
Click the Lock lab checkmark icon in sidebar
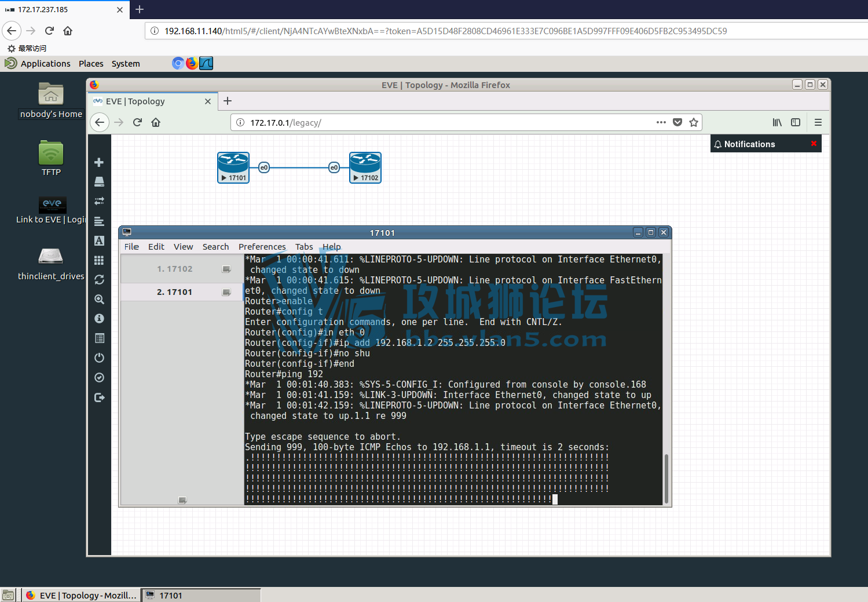[99, 378]
